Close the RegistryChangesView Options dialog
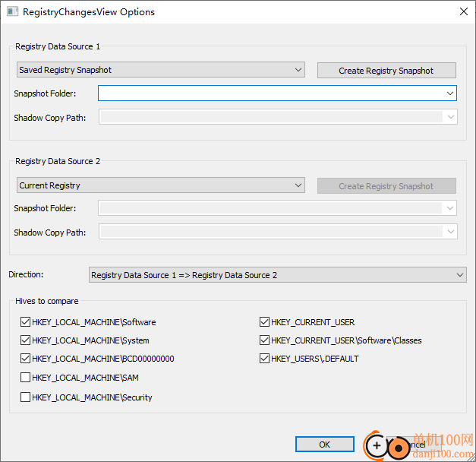Screen dimensions: 476x462 coord(464,11)
